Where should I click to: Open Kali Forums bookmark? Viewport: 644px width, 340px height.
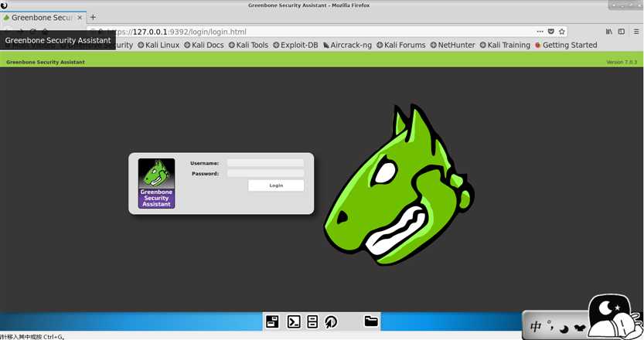400,45
